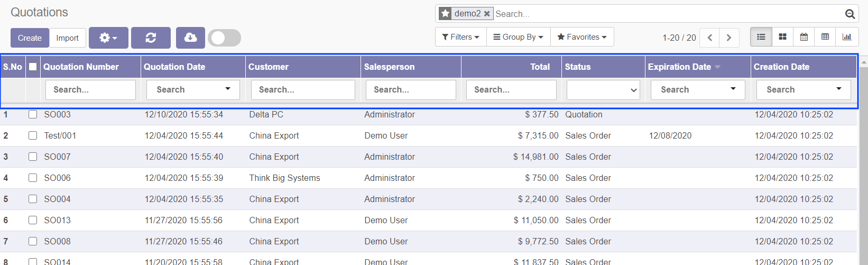
Task: Click the search magnifier icon
Action: [849, 14]
